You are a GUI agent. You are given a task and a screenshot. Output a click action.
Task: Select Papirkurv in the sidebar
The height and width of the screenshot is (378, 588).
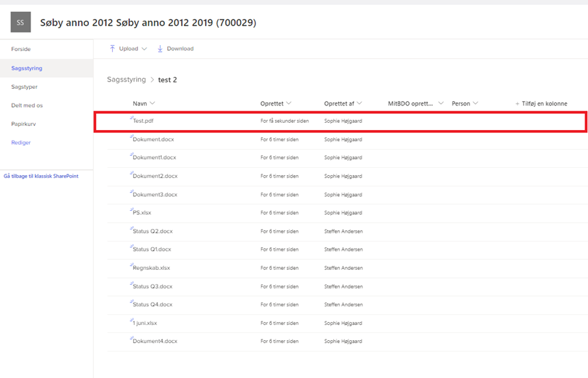22,124
